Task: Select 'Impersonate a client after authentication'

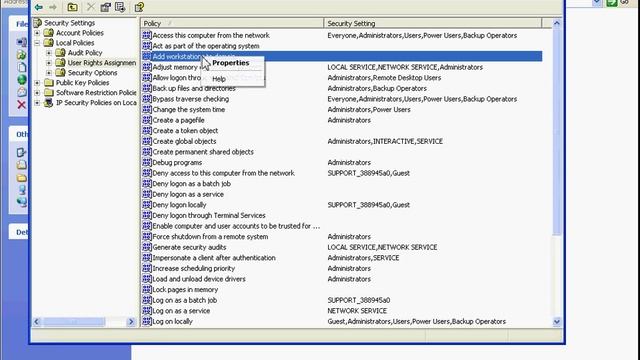Action: pos(214,258)
